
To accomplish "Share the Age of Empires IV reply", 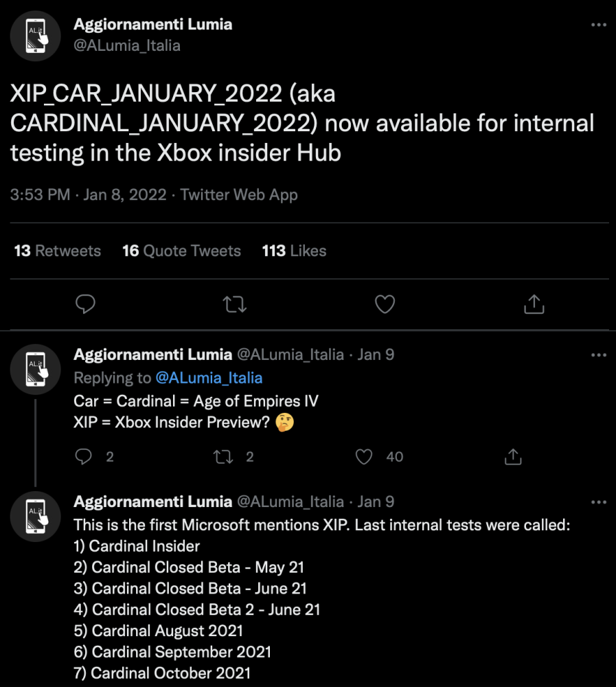I will pos(512,456).
